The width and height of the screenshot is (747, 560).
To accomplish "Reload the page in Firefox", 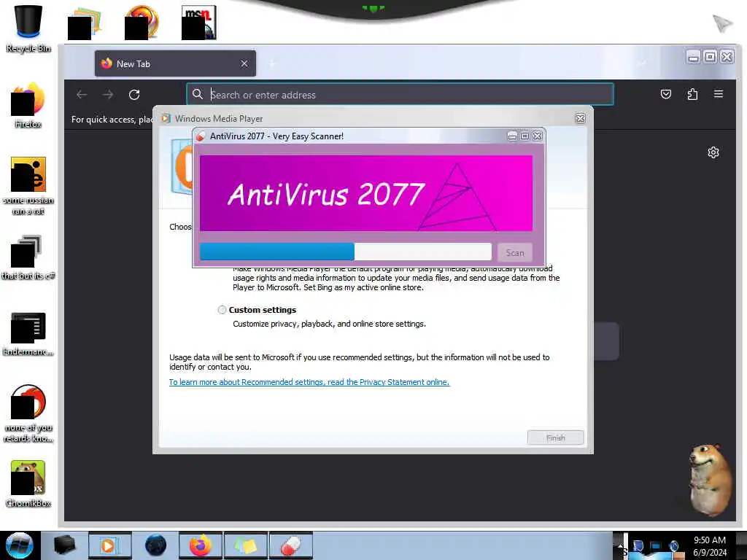I will tap(134, 94).
